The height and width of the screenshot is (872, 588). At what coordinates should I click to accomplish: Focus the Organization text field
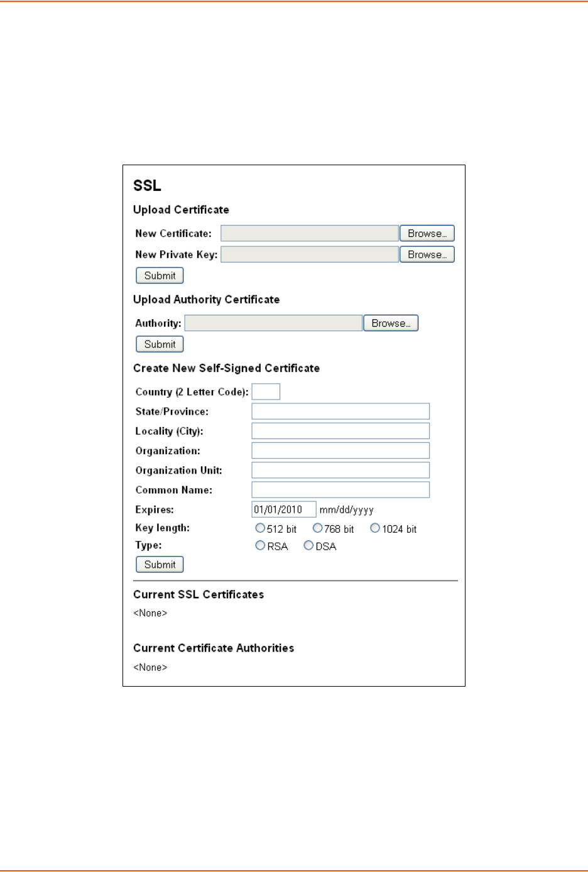340,450
